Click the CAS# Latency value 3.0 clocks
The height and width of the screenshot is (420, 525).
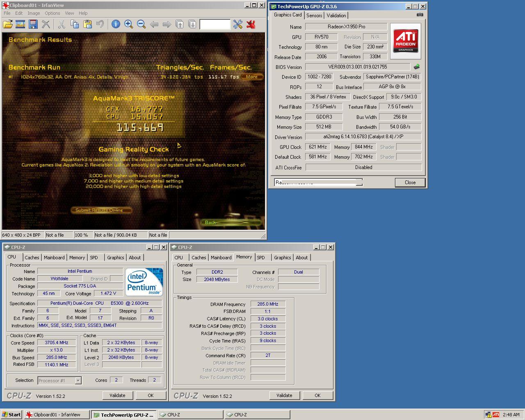coord(268,319)
